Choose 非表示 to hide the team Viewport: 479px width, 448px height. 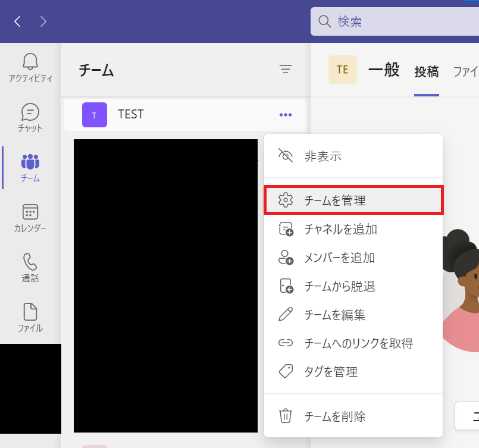[353, 156]
